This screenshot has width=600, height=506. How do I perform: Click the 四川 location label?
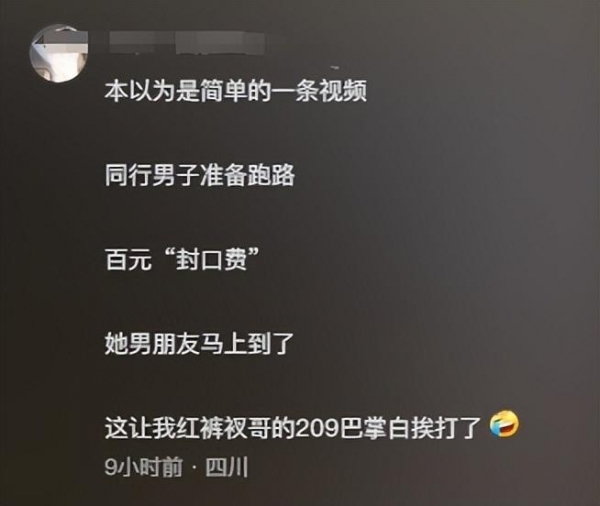click(227, 467)
